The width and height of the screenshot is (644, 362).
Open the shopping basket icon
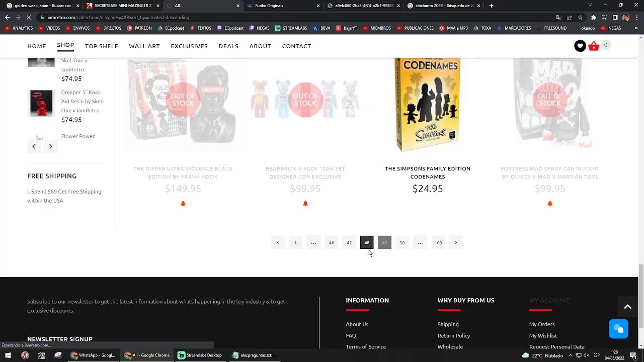(594, 46)
